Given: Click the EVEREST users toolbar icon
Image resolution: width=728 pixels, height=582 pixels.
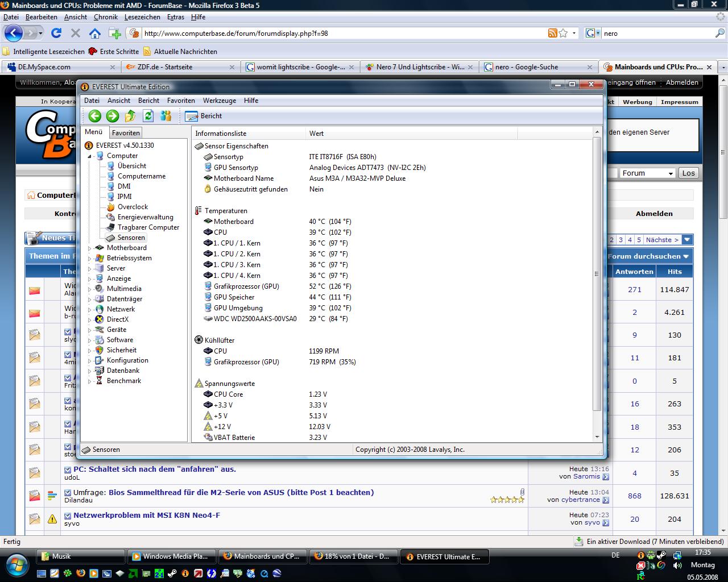Looking at the screenshot, I should 166,116.
